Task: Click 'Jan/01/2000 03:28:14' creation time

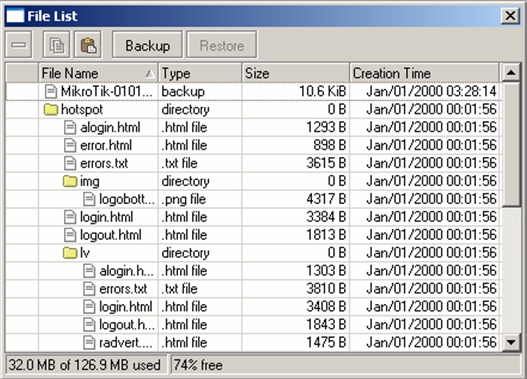Action: (x=432, y=91)
